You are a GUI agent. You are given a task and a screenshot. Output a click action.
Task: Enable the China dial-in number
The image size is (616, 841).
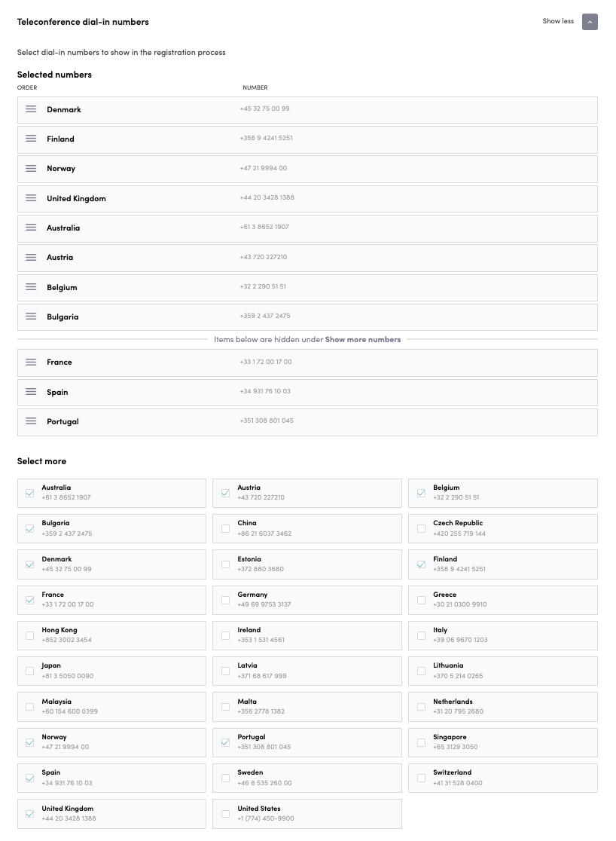coord(225,528)
